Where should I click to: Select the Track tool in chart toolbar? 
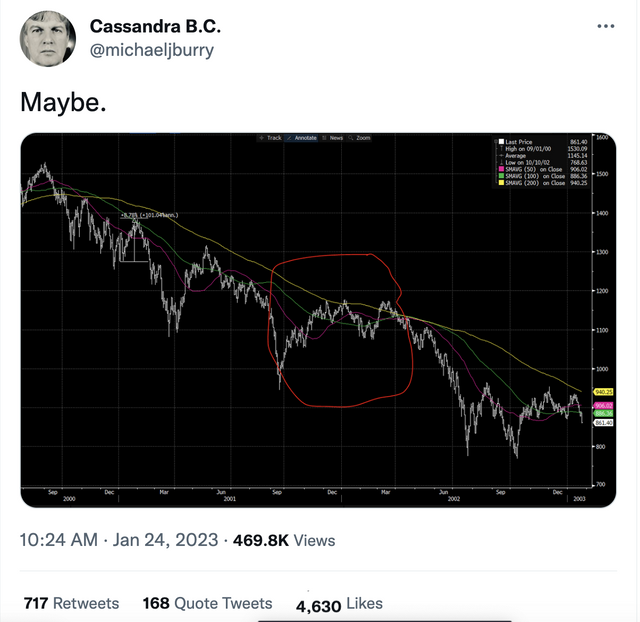pyautogui.click(x=270, y=138)
